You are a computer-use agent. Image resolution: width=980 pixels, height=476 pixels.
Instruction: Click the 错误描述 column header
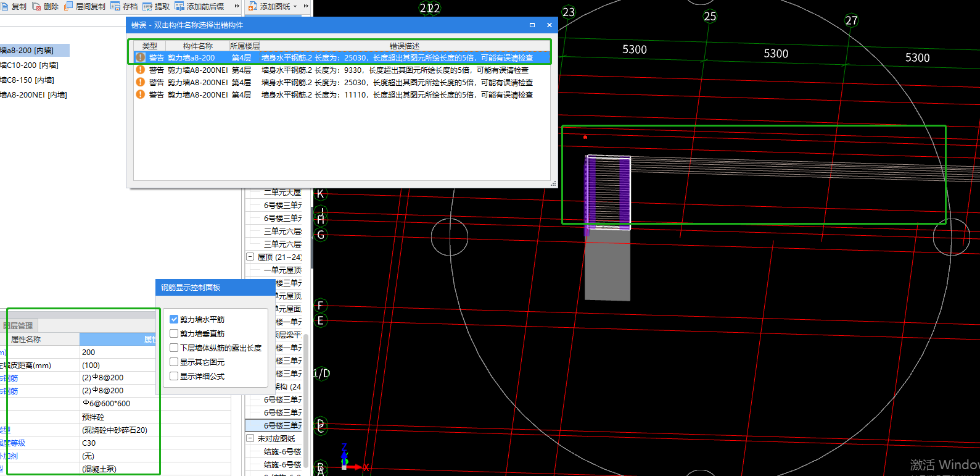tap(405, 46)
